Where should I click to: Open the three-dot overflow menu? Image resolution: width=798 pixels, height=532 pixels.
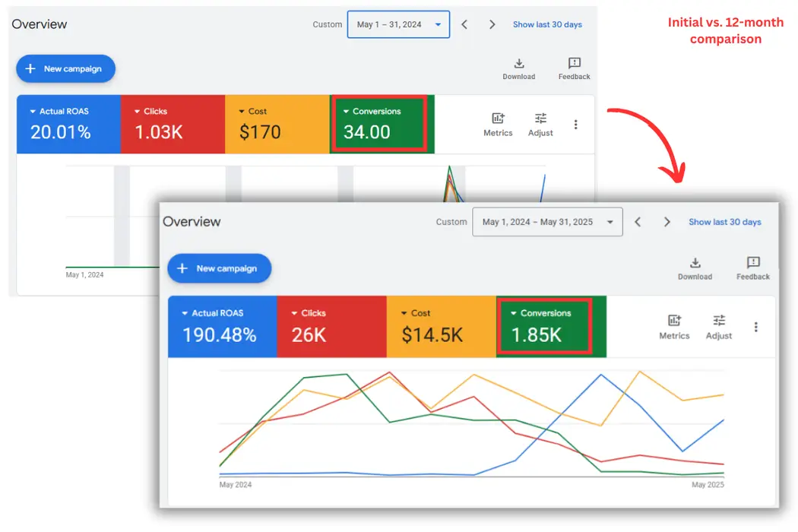756,327
